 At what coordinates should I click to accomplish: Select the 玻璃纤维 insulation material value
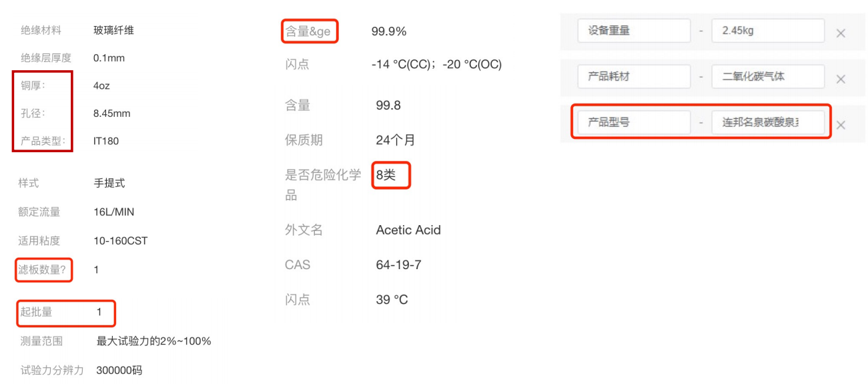click(x=114, y=30)
